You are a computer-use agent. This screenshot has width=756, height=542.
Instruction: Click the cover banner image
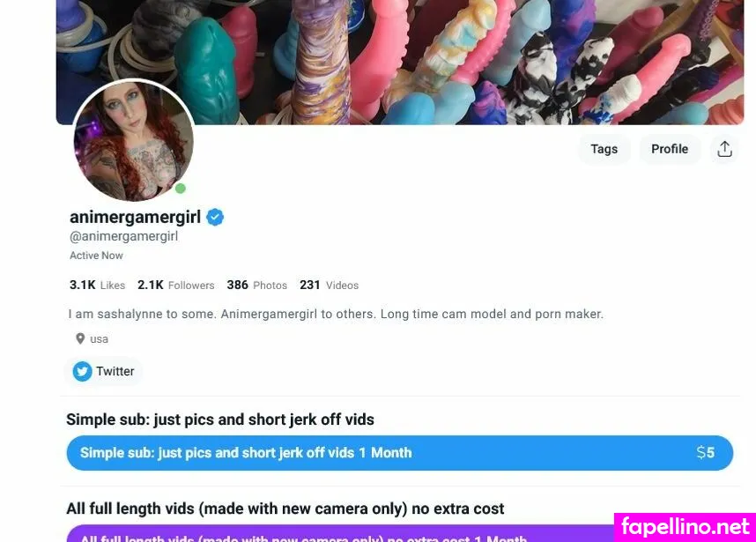coord(400,62)
